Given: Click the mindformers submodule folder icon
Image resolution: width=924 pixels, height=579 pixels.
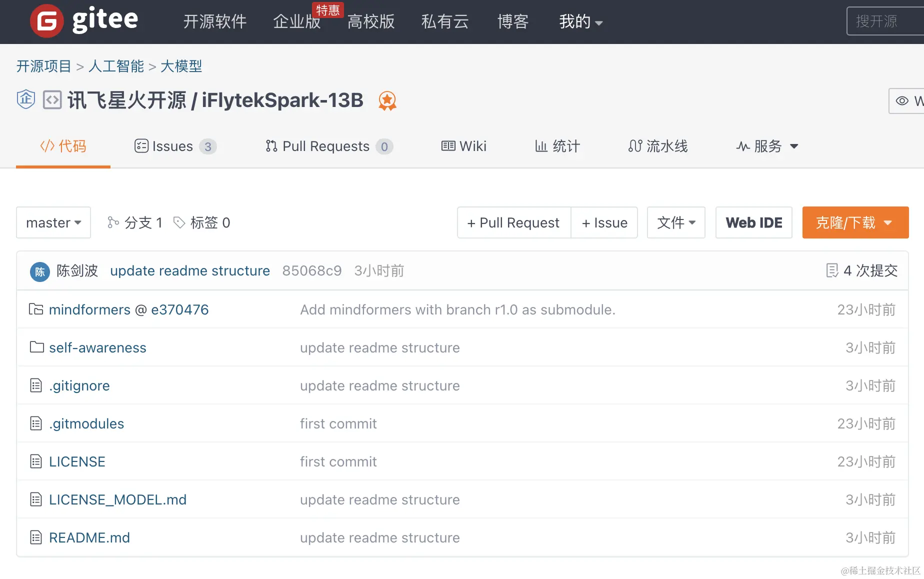Looking at the screenshot, I should tap(36, 309).
